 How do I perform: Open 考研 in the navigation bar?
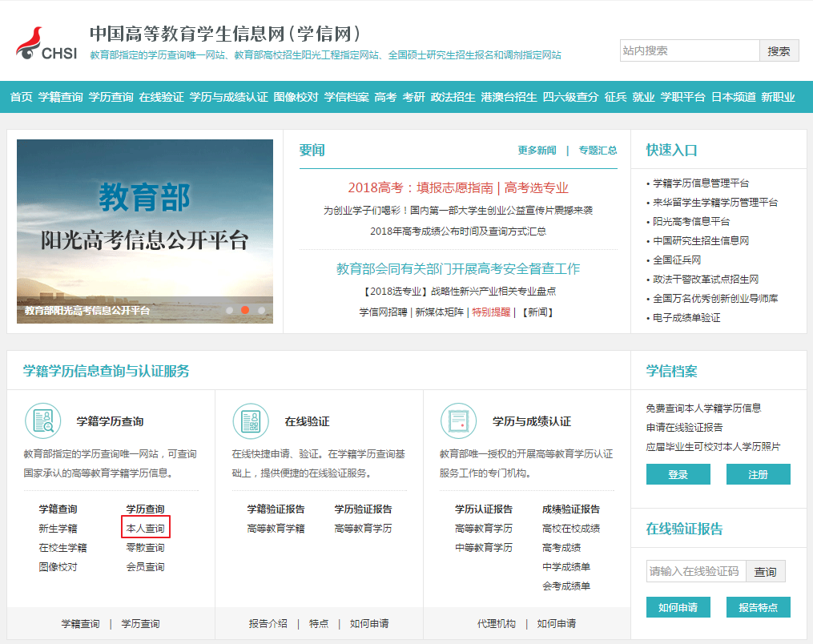point(413,97)
